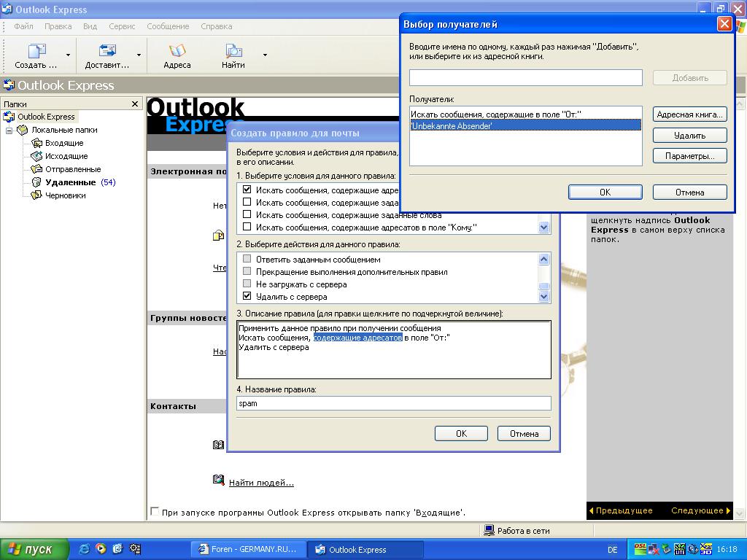
Task: Enable the 'адресатов в поле Кому' condition checkbox
Action: [247, 227]
